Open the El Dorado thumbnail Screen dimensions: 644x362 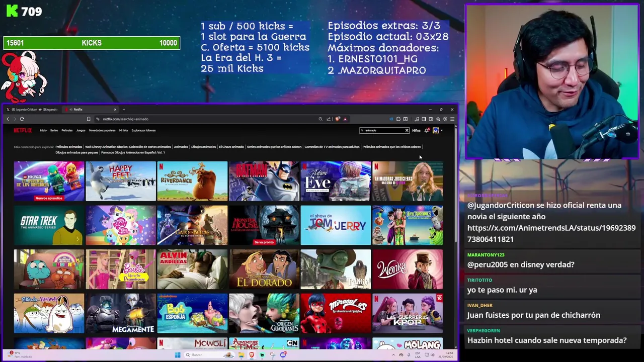264,269
